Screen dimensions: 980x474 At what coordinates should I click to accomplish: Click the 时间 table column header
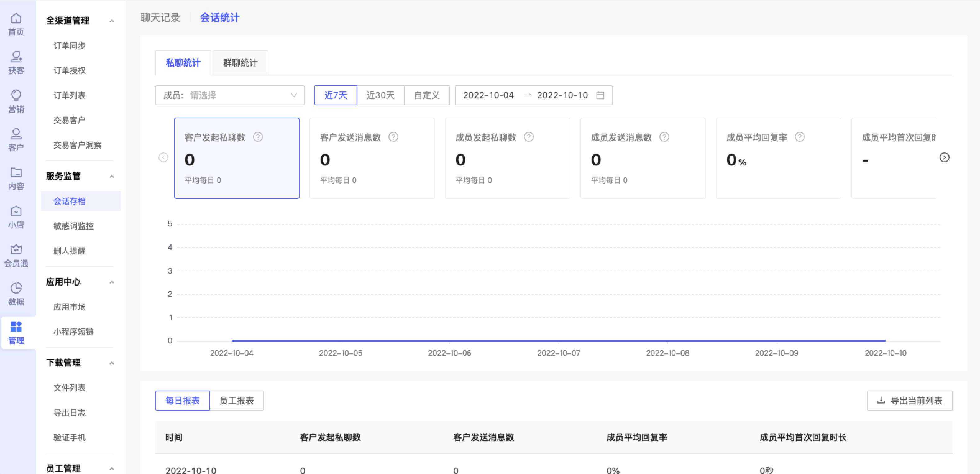click(x=174, y=437)
